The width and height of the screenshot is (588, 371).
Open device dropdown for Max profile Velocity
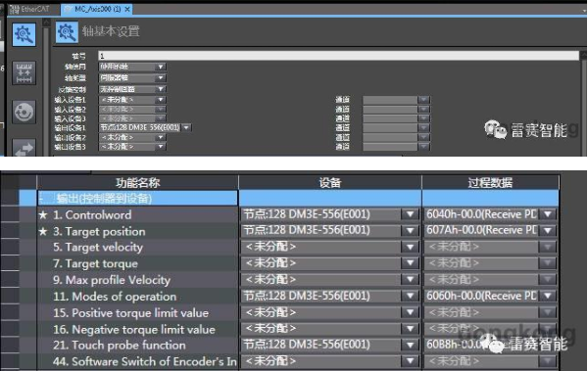410,280
